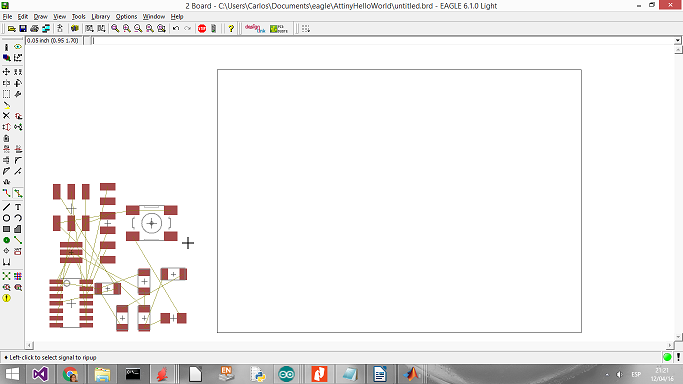This screenshot has height=384, width=683.
Task: Click the Open file toolbar icon
Action: point(12,29)
